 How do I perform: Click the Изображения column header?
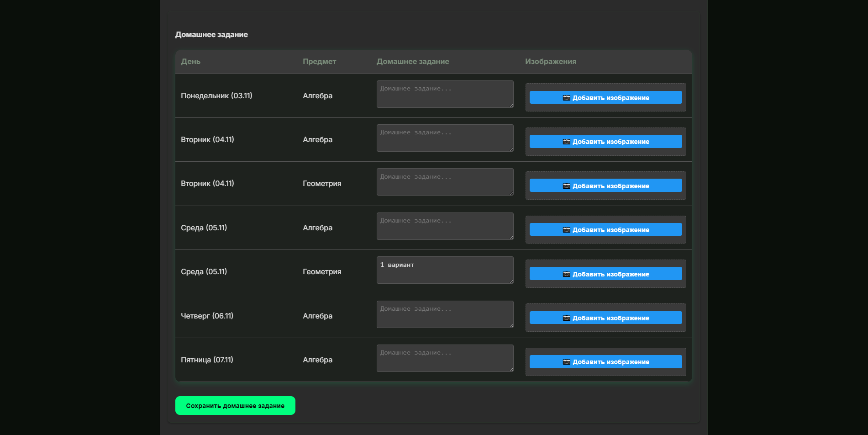pos(551,62)
